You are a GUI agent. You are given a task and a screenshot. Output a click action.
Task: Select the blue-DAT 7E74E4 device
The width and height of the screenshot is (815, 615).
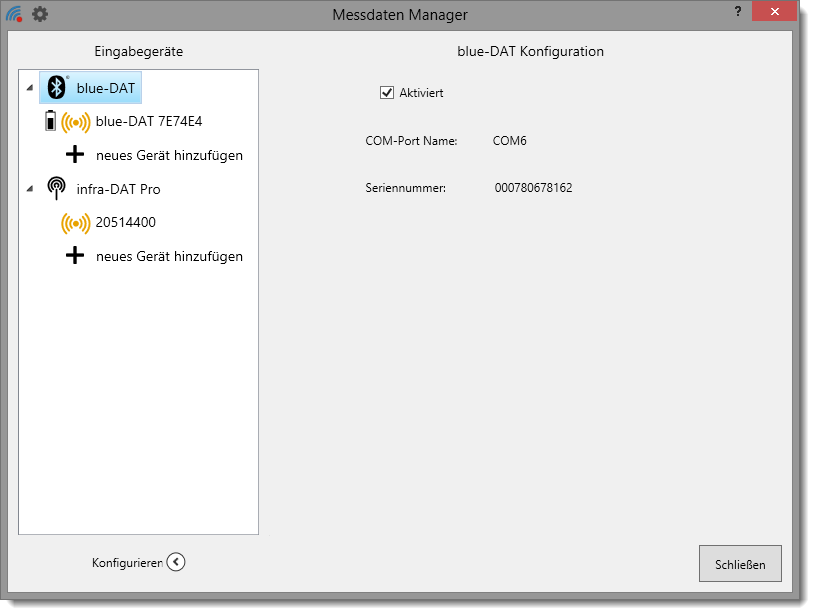tap(149, 122)
